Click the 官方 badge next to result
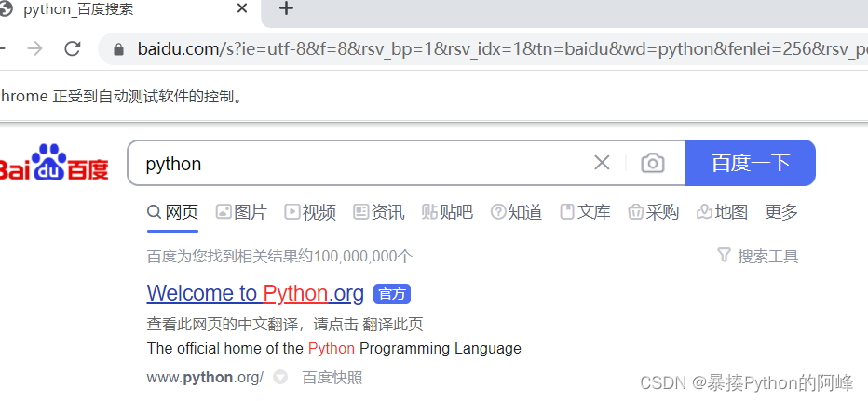Viewport: 868px width, 401px height. [x=392, y=294]
